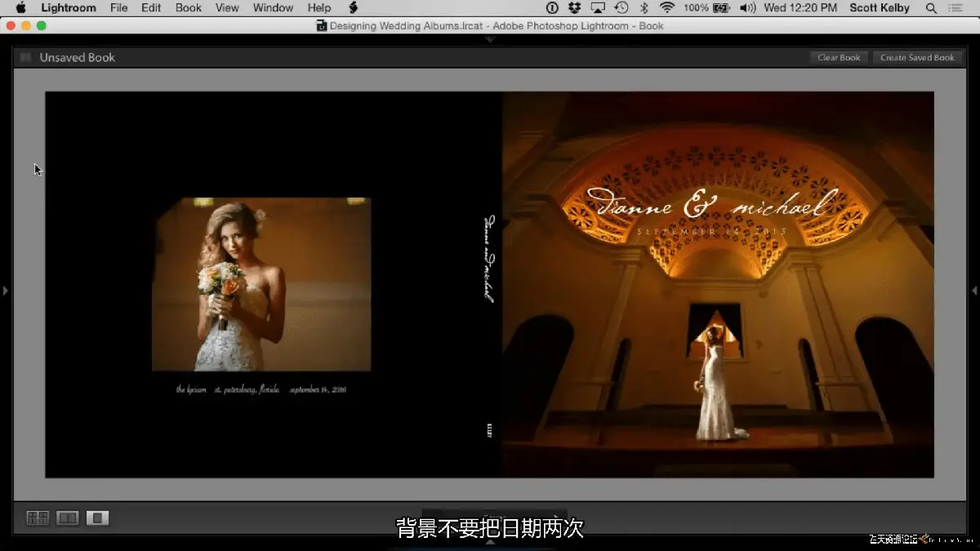Screen dimensions: 980x551
Task: Select the bride portrait on back cover
Action: click(x=261, y=284)
